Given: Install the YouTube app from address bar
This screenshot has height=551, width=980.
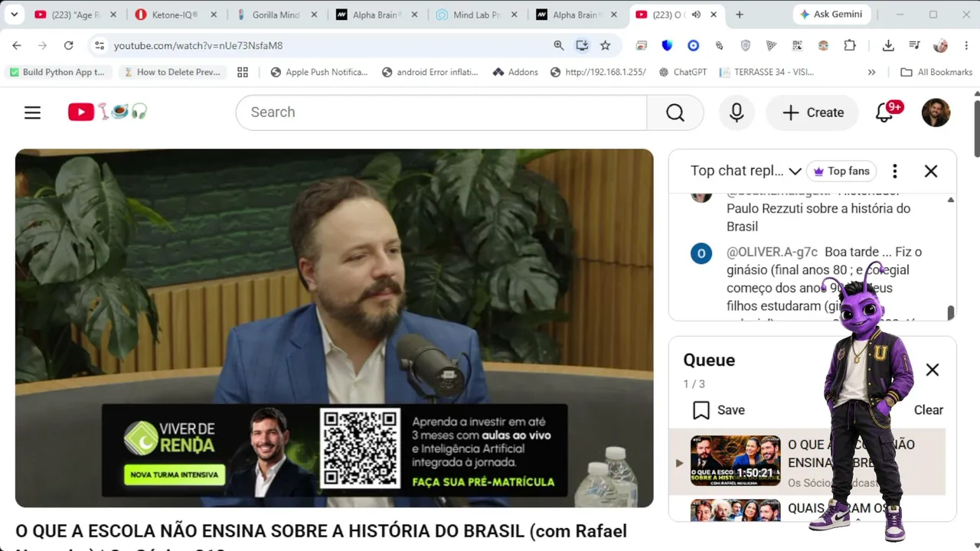Looking at the screenshot, I should tap(582, 46).
